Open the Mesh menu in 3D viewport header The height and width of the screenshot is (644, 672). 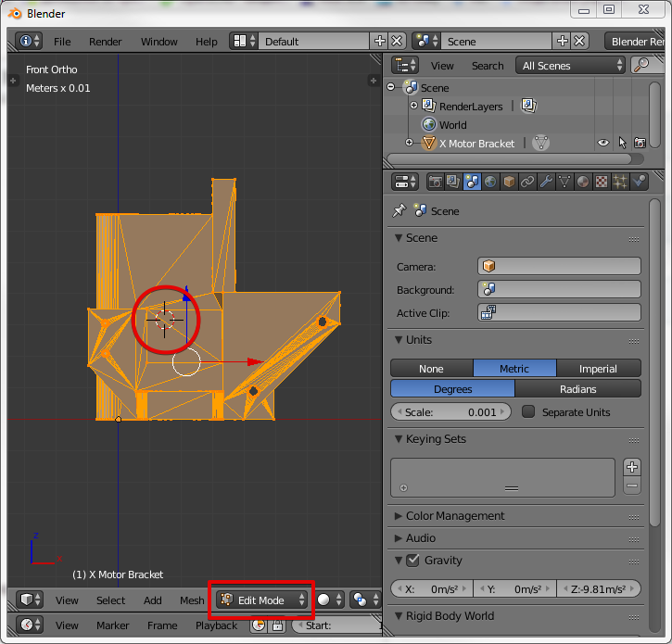(192, 600)
